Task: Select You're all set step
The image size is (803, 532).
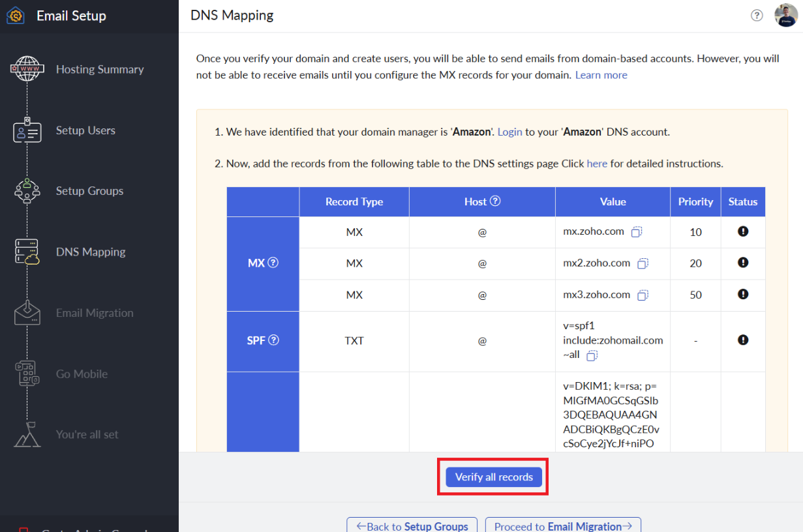Action: [x=87, y=434]
